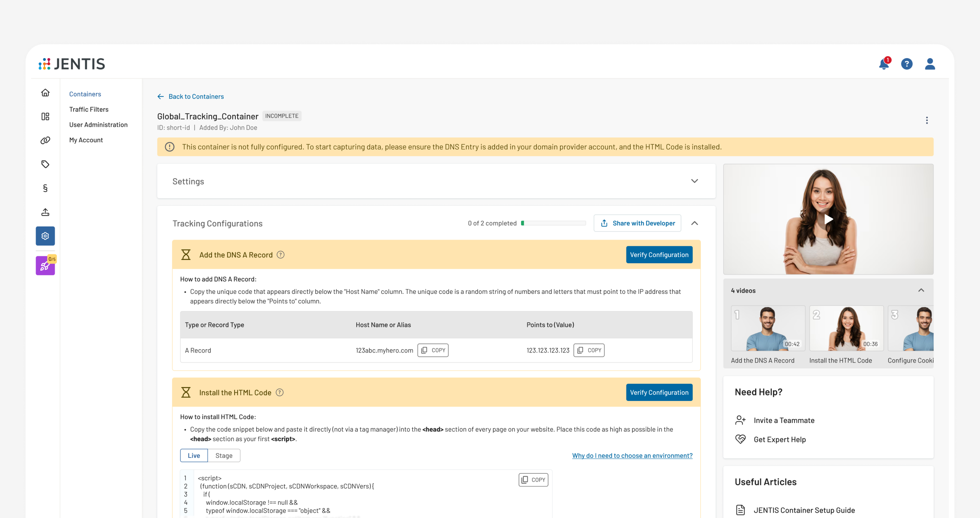
Task: Open user profile icon
Action: pyautogui.click(x=930, y=64)
